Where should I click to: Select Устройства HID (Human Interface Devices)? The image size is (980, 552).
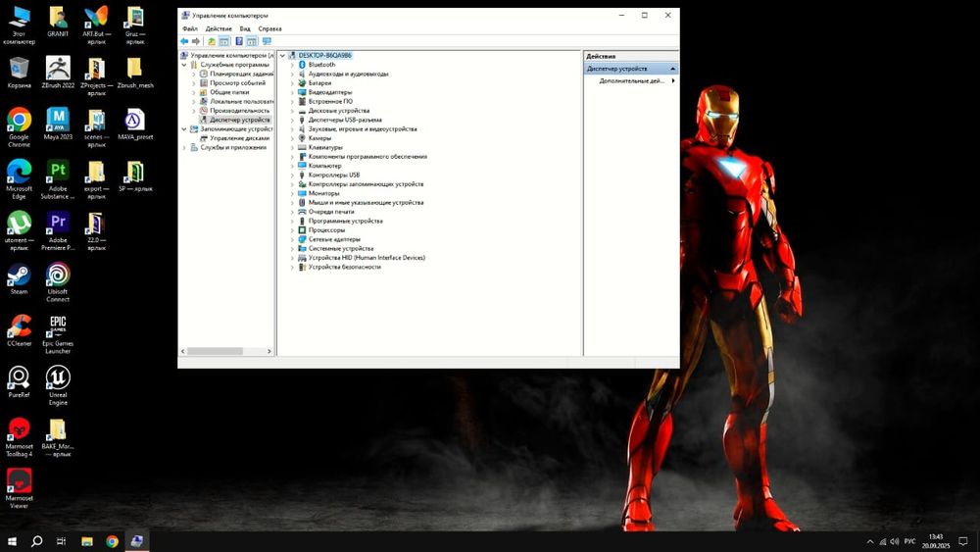point(367,258)
